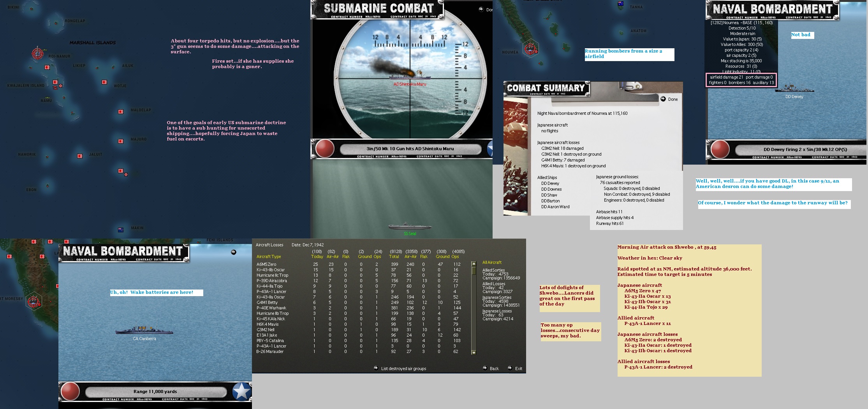The image size is (868, 409).
Task: Click the Japanese flag at Jaluit
Action: pyautogui.click(x=80, y=156)
